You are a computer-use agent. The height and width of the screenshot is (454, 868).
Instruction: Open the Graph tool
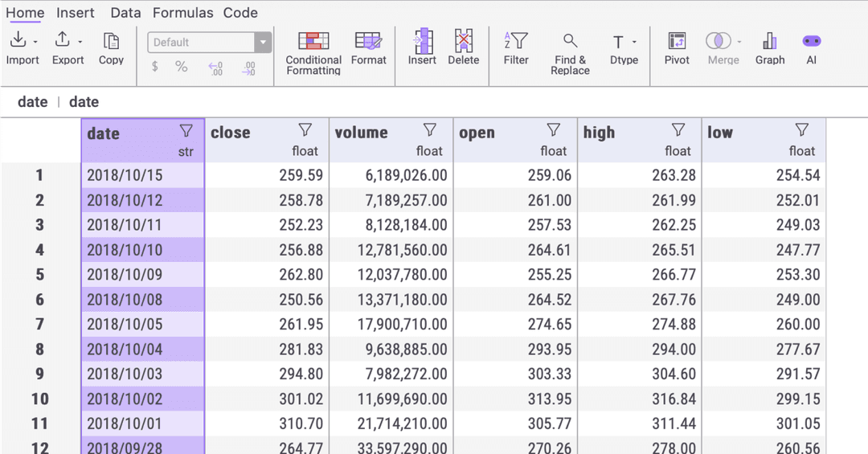pos(769,42)
